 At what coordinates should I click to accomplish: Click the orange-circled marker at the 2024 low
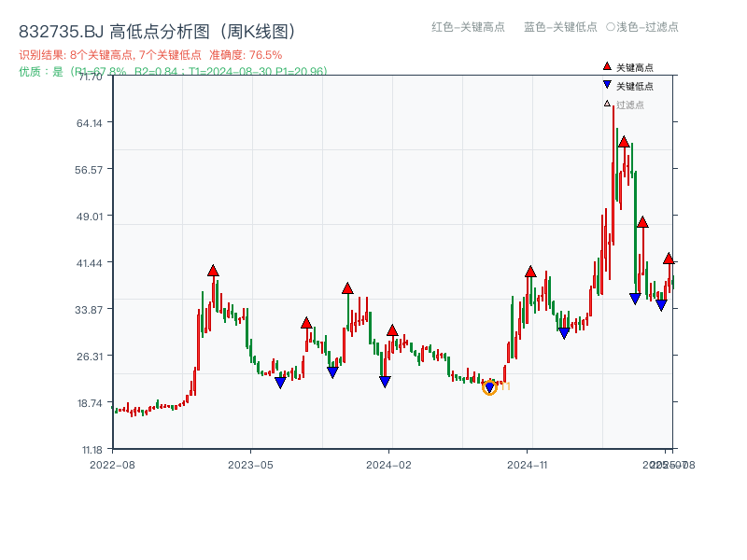click(489, 385)
